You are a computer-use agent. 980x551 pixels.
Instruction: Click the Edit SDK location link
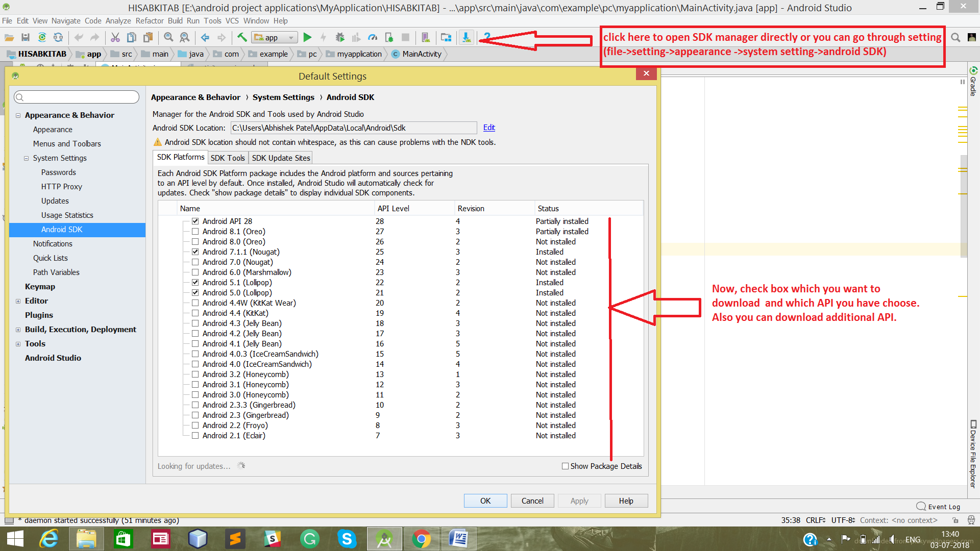pos(489,128)
